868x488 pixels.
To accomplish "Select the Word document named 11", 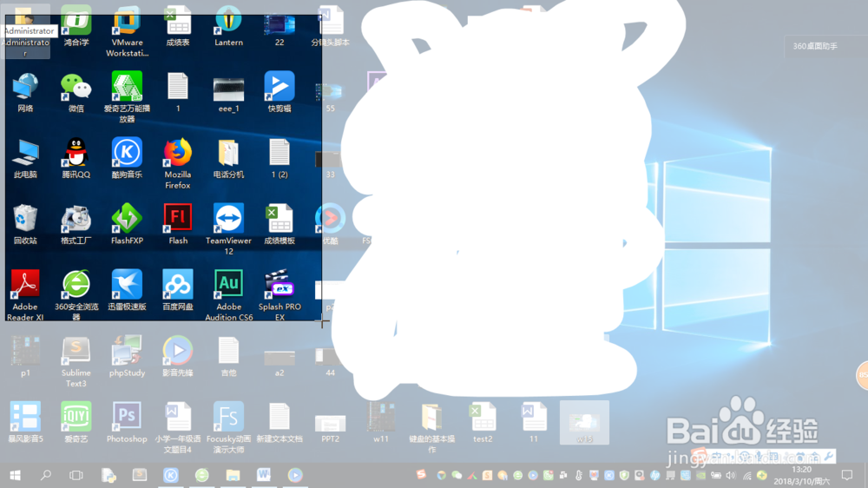I will [x=534, y=423].
